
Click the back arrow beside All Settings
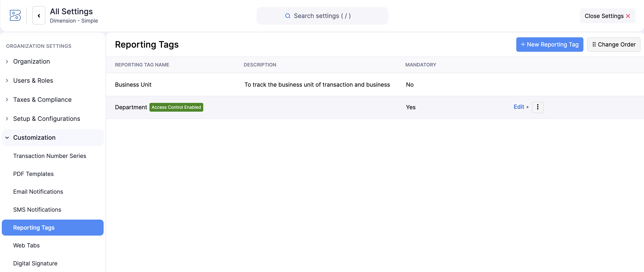click(39, 15)
